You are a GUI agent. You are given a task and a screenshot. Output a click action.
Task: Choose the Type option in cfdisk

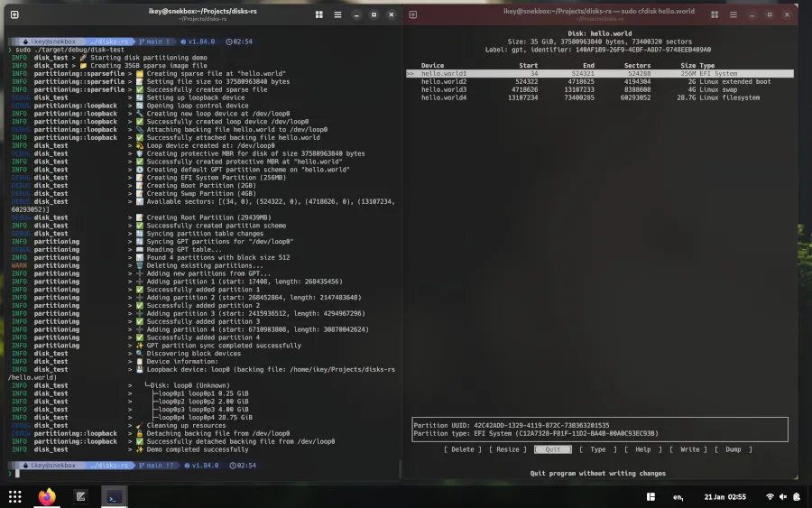597,448
